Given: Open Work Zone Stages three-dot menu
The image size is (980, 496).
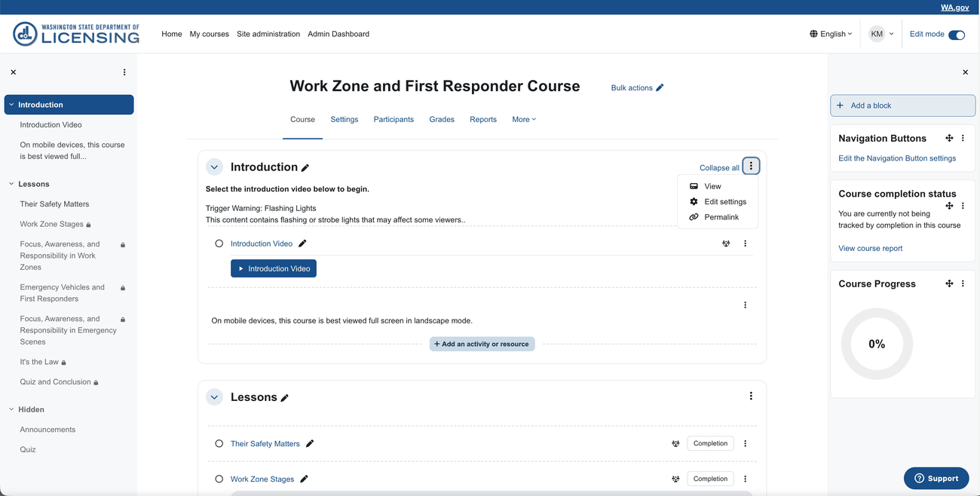Looking at the screenshot, I should click(x=746, y=479).
